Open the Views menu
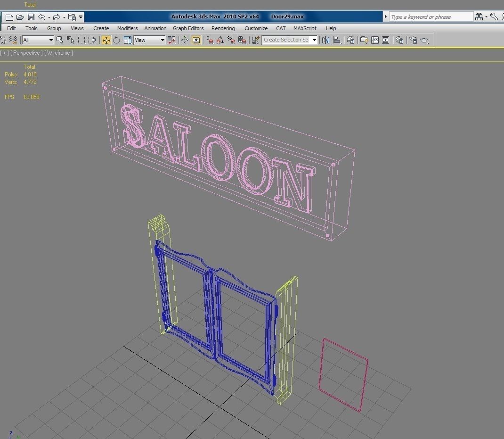The image size is (504, 439). [x=77, y=28]
